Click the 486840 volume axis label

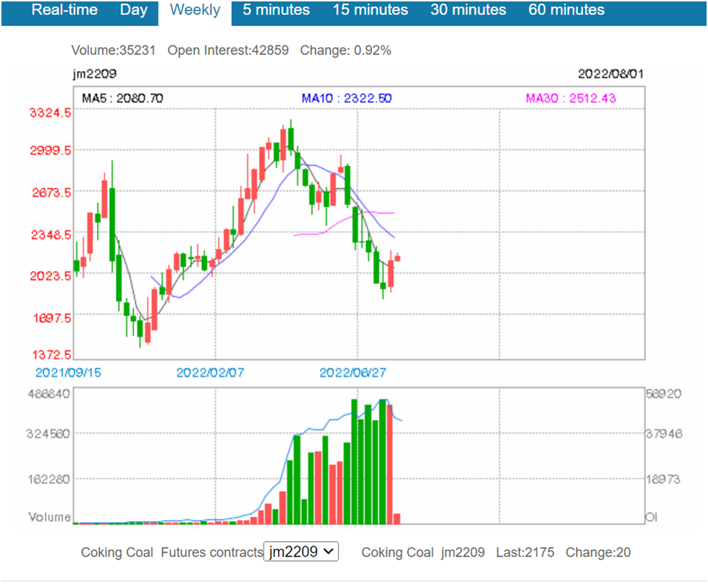49,394
